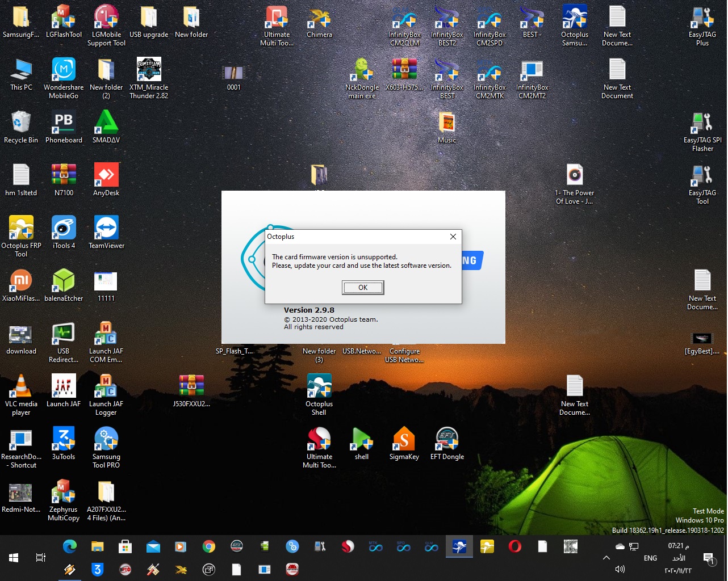This screenshot has width=728, height=581.
Task: Select the X603-H575 archive file
Action: (x=404, y=75)
